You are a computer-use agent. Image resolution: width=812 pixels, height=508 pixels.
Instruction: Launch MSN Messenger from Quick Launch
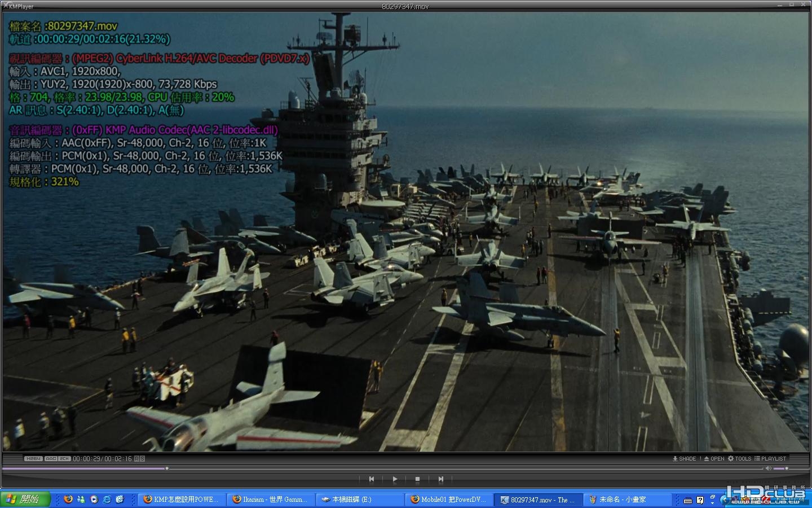click(x=81, y=499)
